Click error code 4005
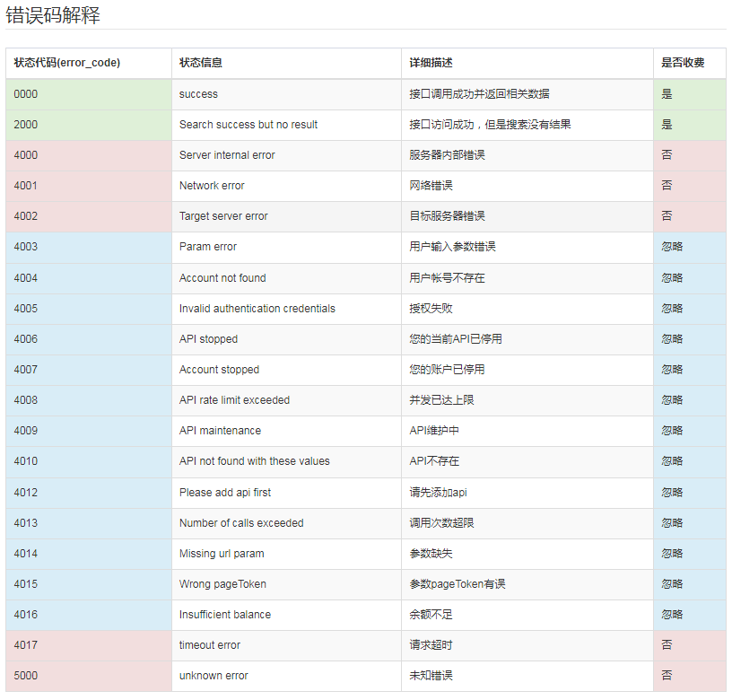This screenshot has width=732, height=700. coord(26,309)
